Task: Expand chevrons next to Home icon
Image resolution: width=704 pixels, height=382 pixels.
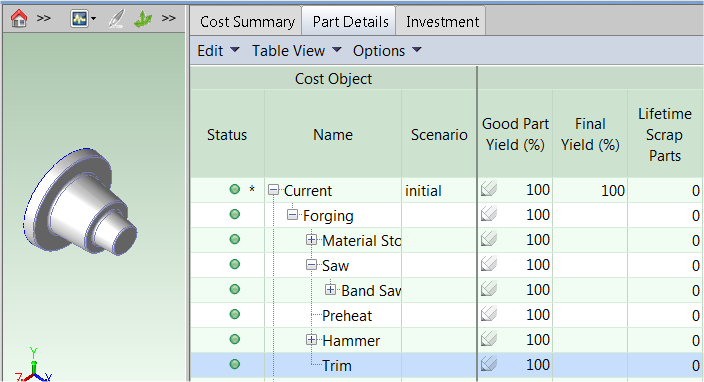Action: 44,18
